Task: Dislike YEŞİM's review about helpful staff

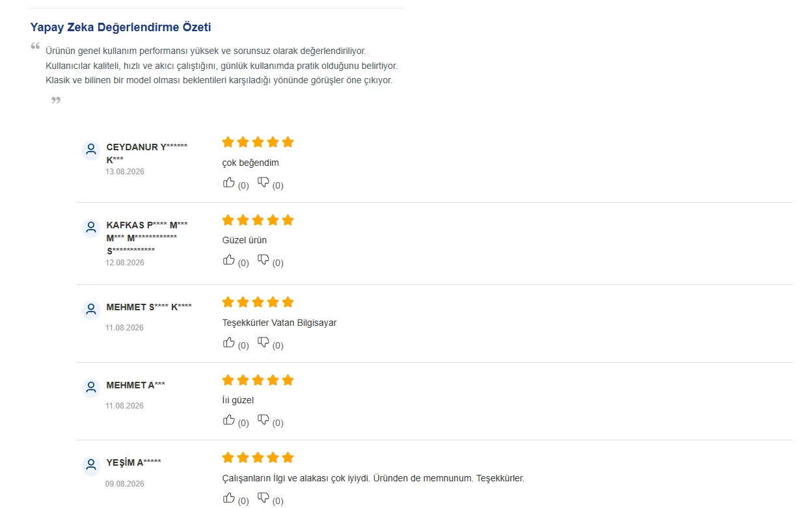Action: point(264,498)
